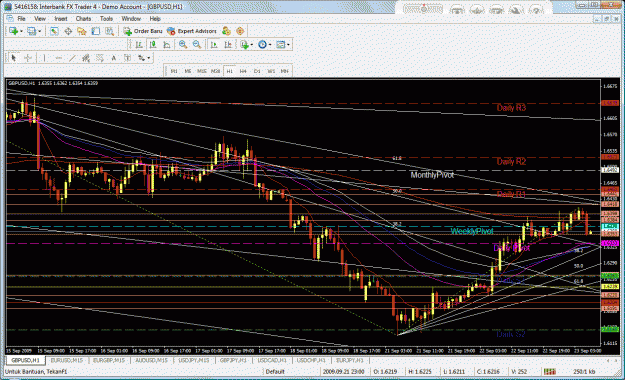625x380 pixels.
Task: Click the Default profile in status bar
Action: [275, 372]
